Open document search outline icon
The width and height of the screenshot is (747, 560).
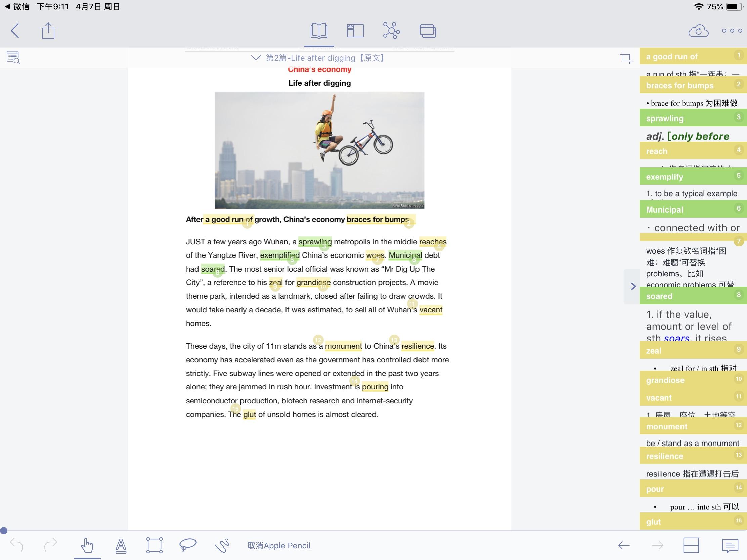(13, 58)
